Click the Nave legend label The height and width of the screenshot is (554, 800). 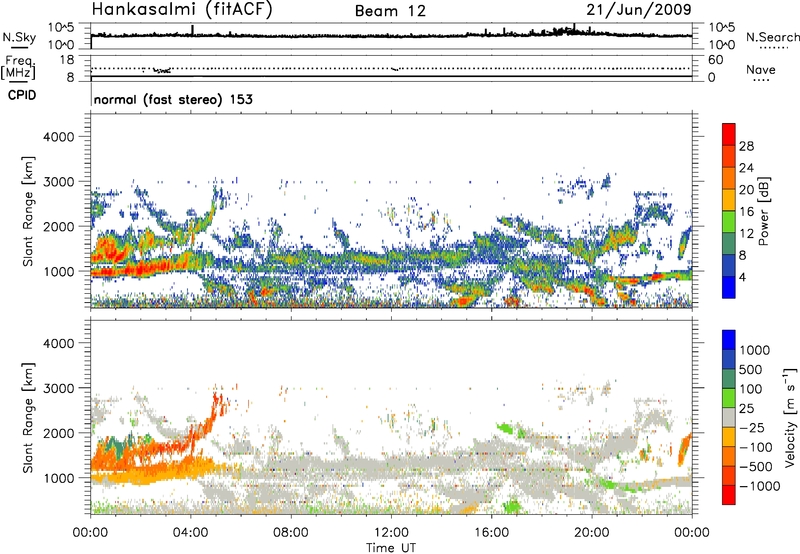(x=760, y=69)
